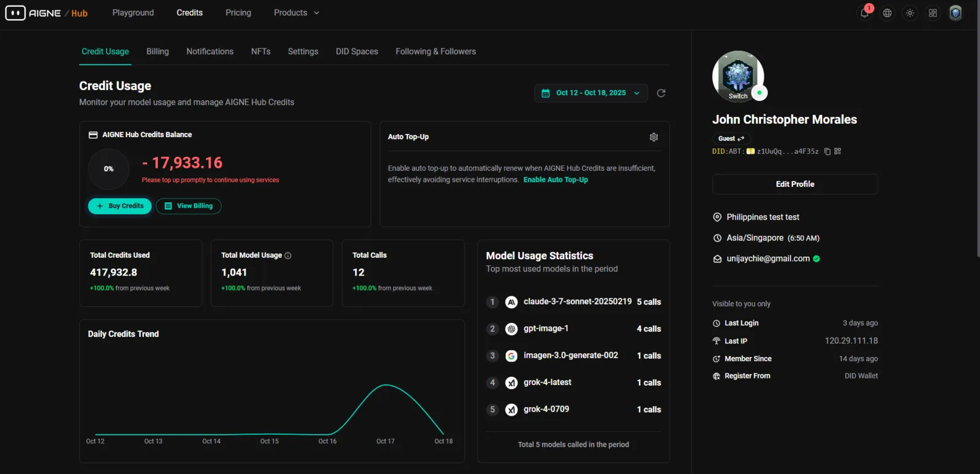
Task: Click the clock icon beside Asia/Singapore
Action: (717, 238)
